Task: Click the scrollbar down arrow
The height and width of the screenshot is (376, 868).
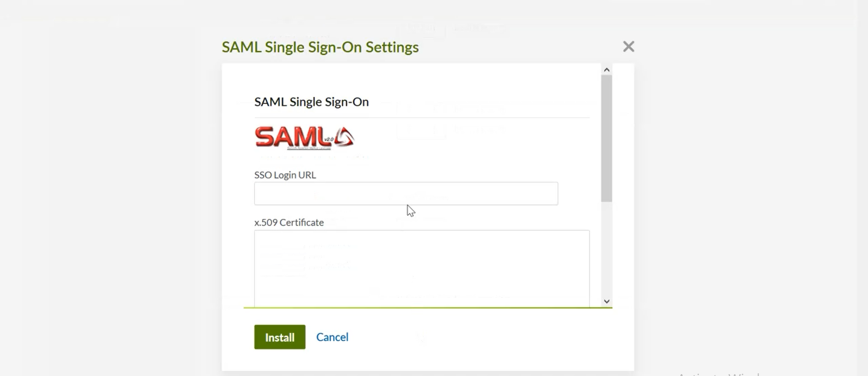Action: [607, 301]
